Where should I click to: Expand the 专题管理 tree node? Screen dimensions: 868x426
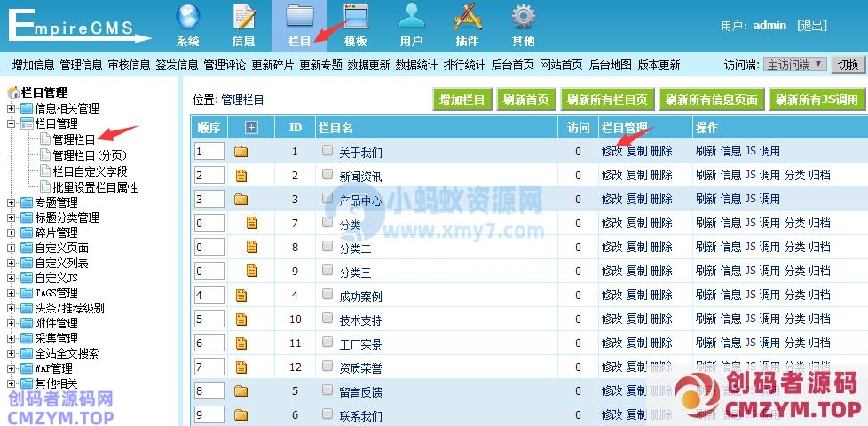click(x=12, y=202)
